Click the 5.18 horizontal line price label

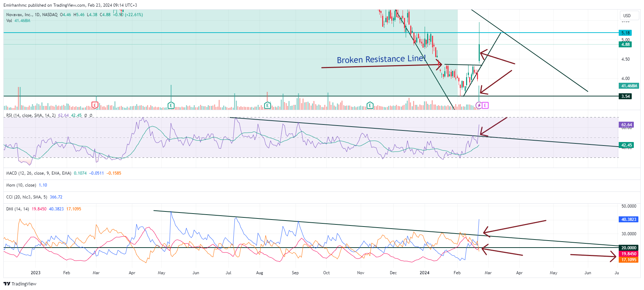(625, 33)
